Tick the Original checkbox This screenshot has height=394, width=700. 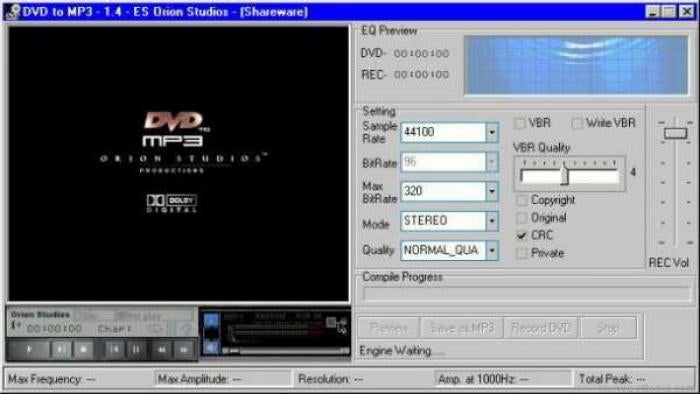pyautogui.click(x=521, y=218)
